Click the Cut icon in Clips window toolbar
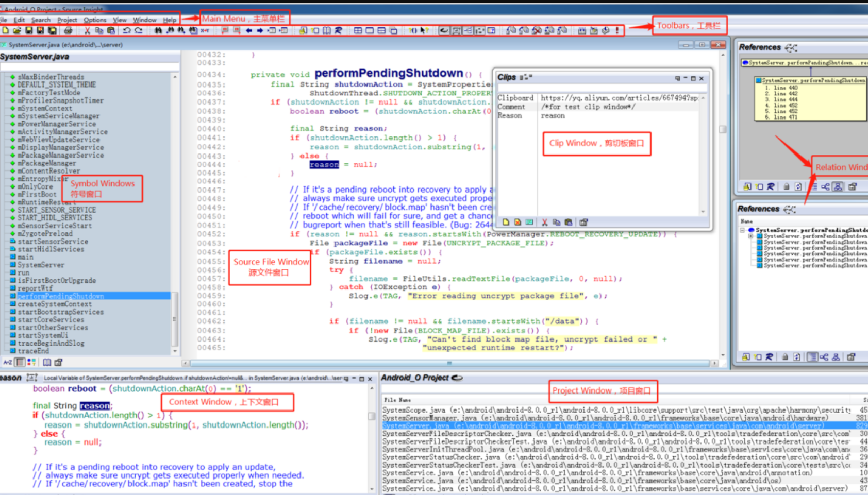868x495 pixels. tap(544, 222)
